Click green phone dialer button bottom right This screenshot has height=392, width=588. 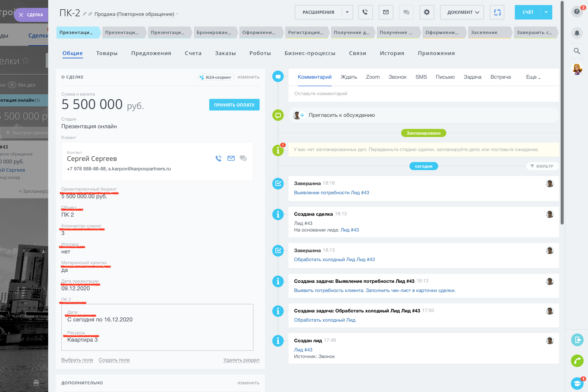coord(577,360)
